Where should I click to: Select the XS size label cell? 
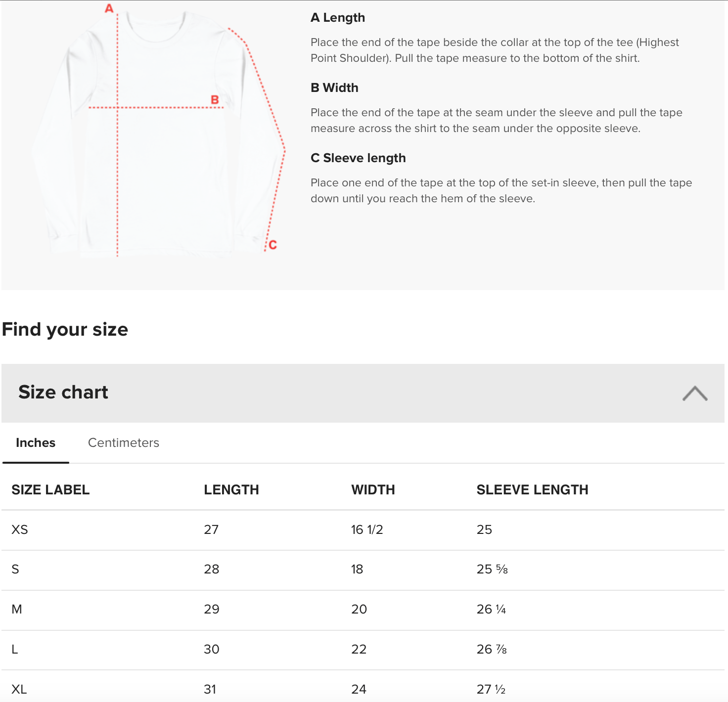20,530
